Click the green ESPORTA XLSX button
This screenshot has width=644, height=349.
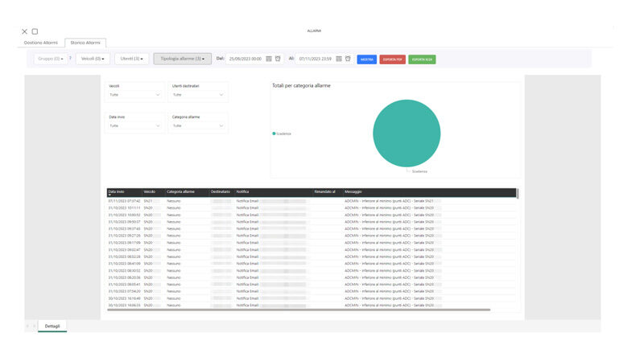pos(422,59)
